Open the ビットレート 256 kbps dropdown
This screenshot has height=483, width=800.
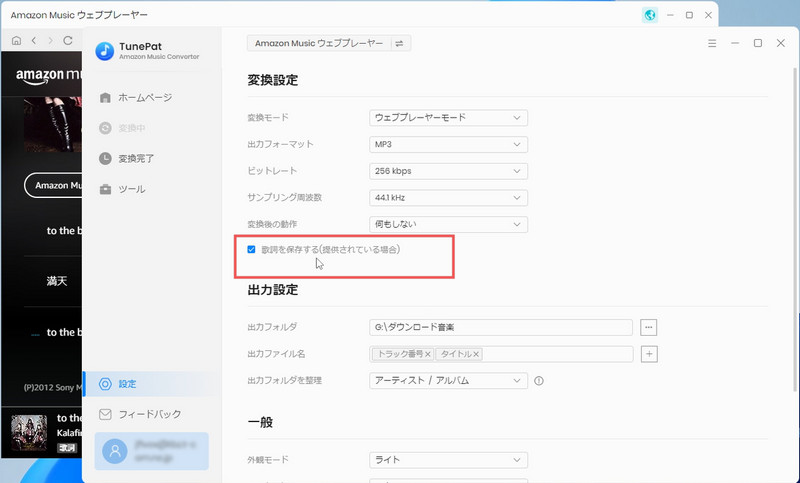click(x=448, y=171)
